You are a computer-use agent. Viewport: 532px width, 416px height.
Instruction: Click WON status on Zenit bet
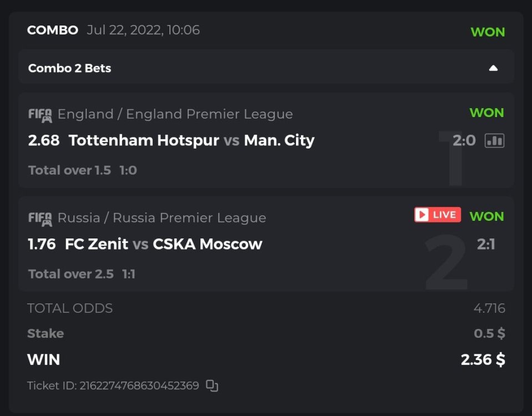pos(486,216)
